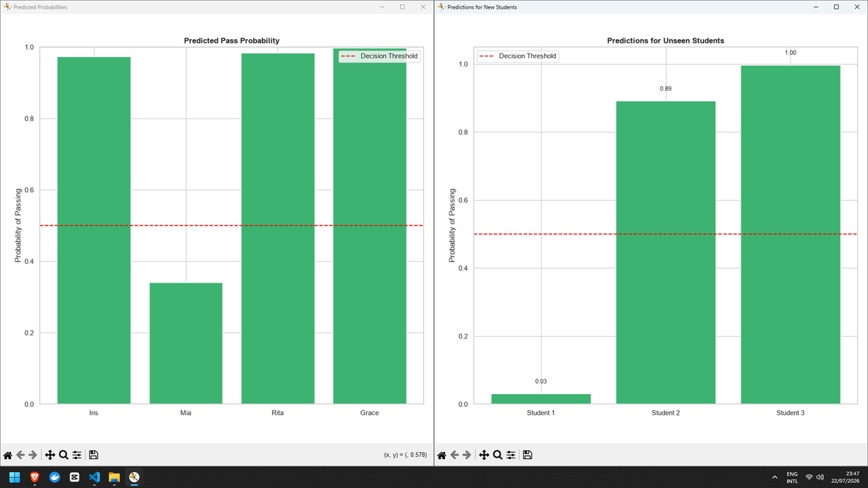868x488 pixels.
Task: Open the ENG INTL language switcher
Action: coord(792,477)
